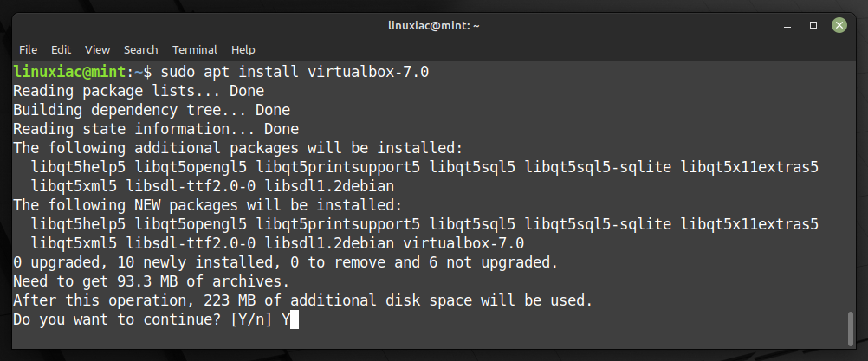
Task: Click the green linuxiac@mint prompt text
Action: (70, 72)
